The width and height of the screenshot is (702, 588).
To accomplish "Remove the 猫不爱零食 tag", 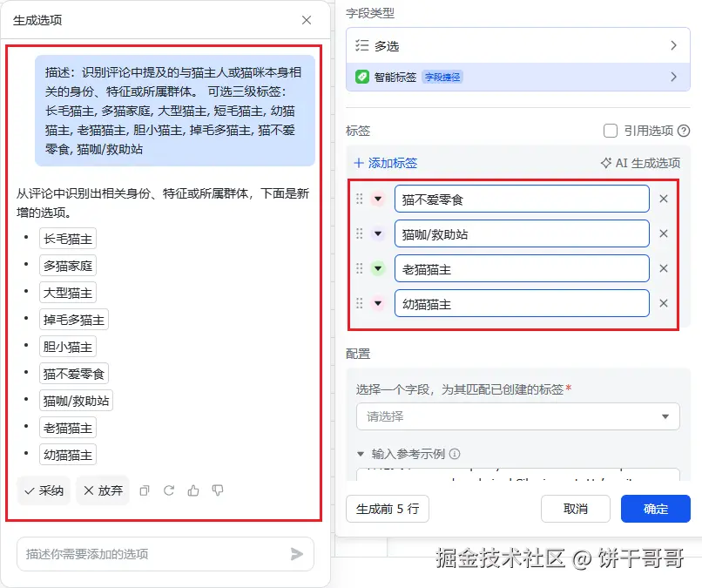I will (x=664, y=199).
